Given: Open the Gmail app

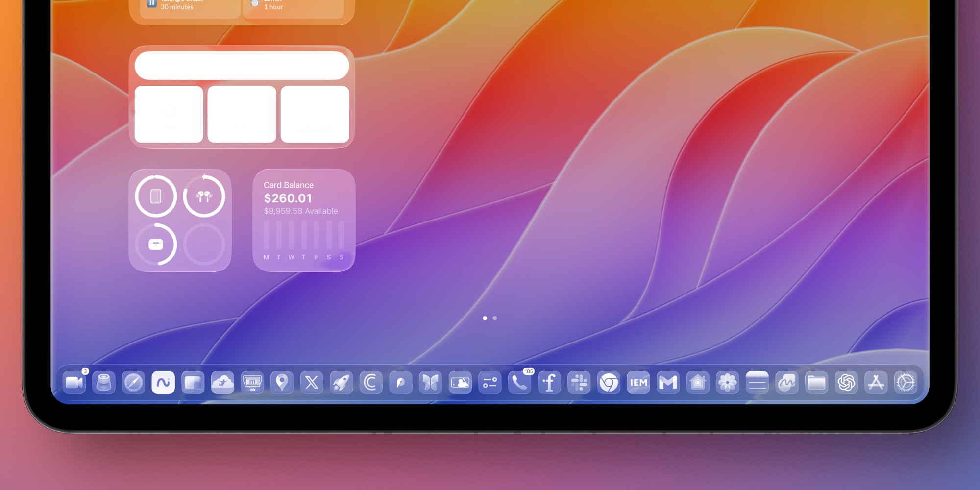Looking at the screenshot, I should [668, 383].
